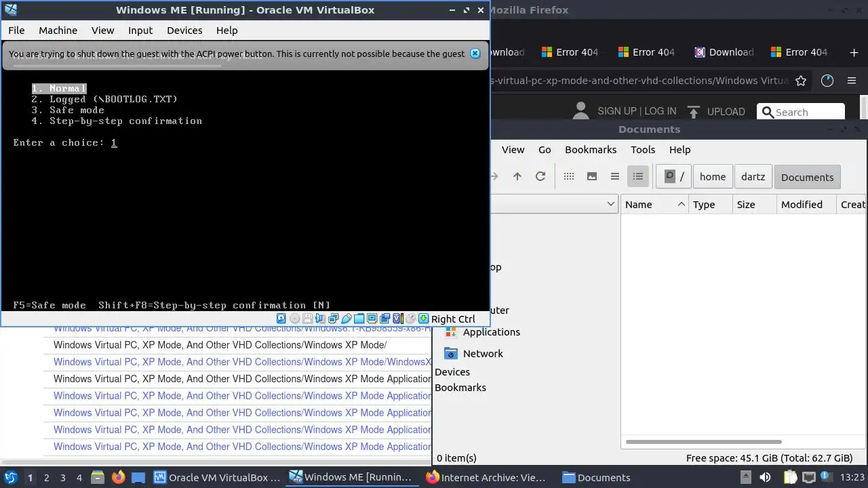868x488 pixels.
Task: Open the Go menu in Documents file manager
Action: (x=545, y=150)
